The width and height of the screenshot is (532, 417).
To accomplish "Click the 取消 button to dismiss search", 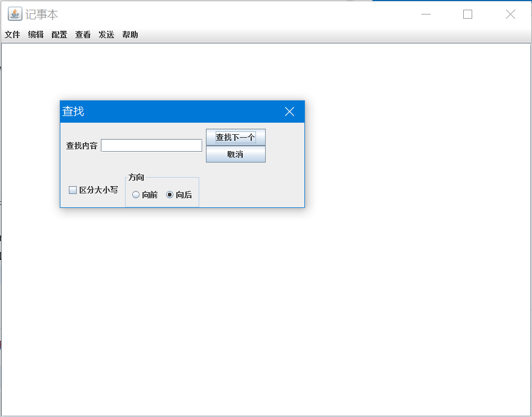I will point(236,154).
